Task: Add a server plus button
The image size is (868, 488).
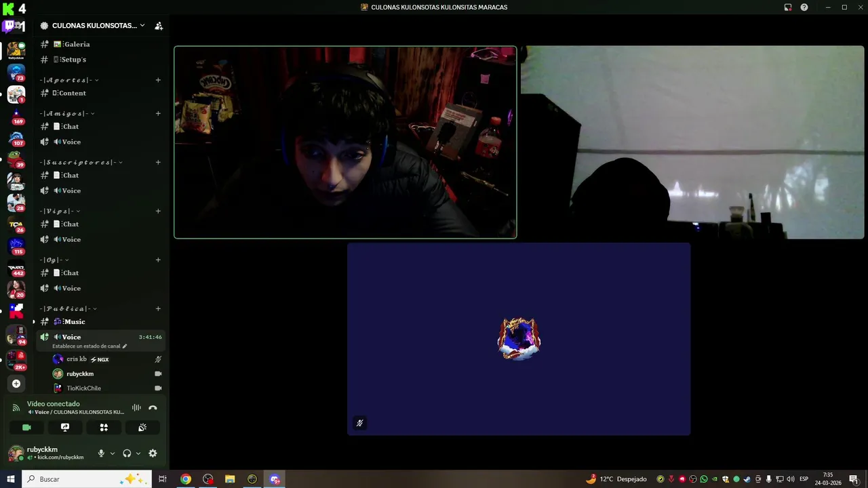Action: (x=16, y=384)
